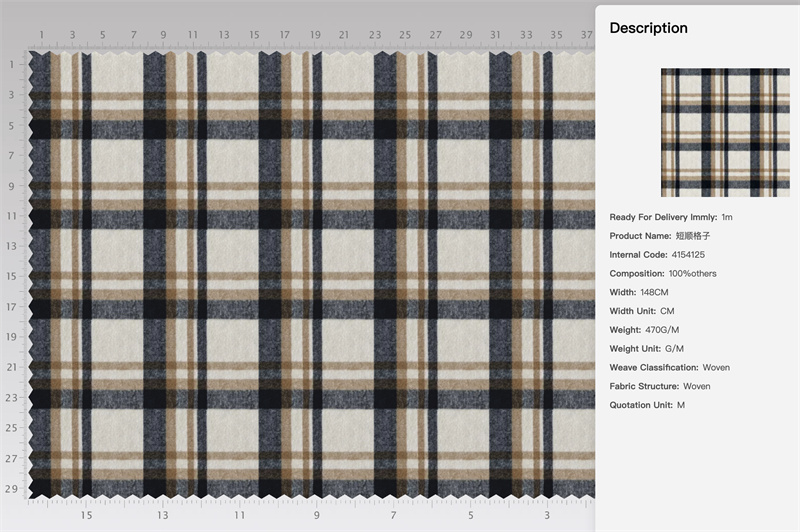This screenshot has width=800, height=532.
Task: Click number 13 on the left ruler
Action: pos(11,246)
